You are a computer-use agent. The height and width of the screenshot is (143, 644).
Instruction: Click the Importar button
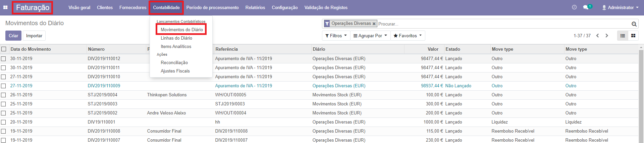click(x=34, y=36)
